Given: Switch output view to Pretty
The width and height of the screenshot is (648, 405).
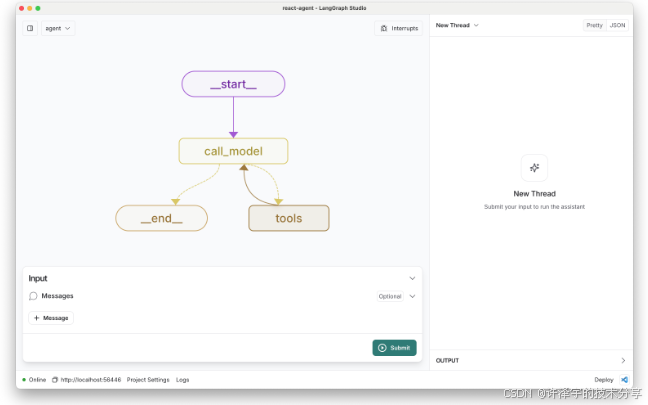Looking at the screenshot, I should [x=594, y=25].
